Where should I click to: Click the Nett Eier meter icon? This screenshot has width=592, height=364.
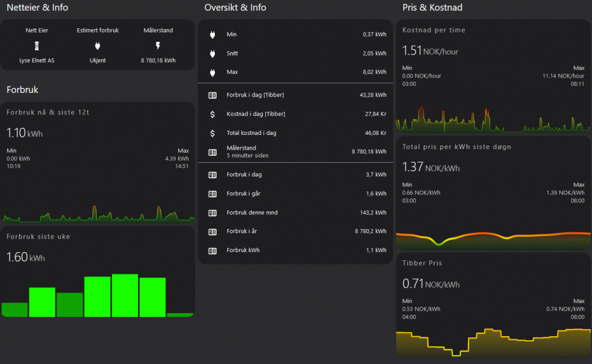pyautogui.click(x=37, y=46)
